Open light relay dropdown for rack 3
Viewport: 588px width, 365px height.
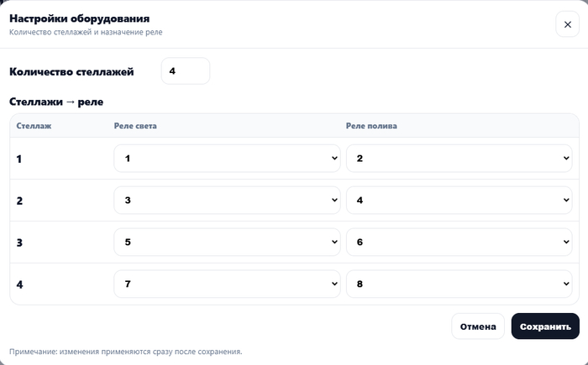(227, 242)
